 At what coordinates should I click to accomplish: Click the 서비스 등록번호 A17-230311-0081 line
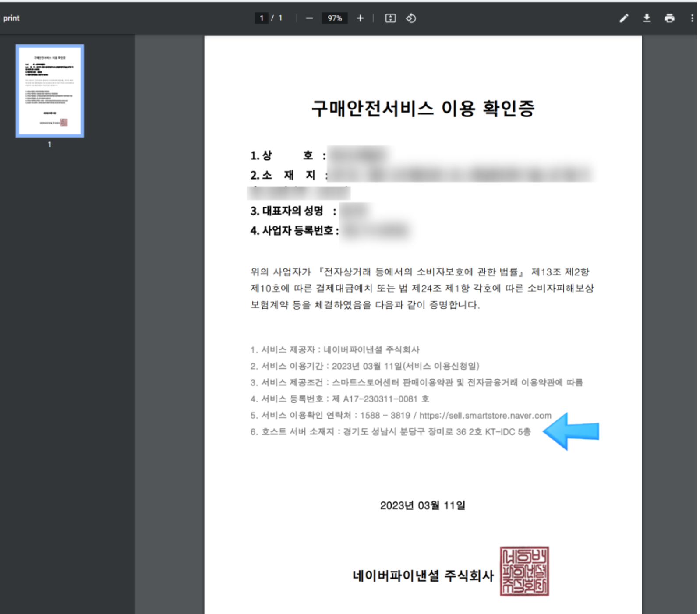340,399
